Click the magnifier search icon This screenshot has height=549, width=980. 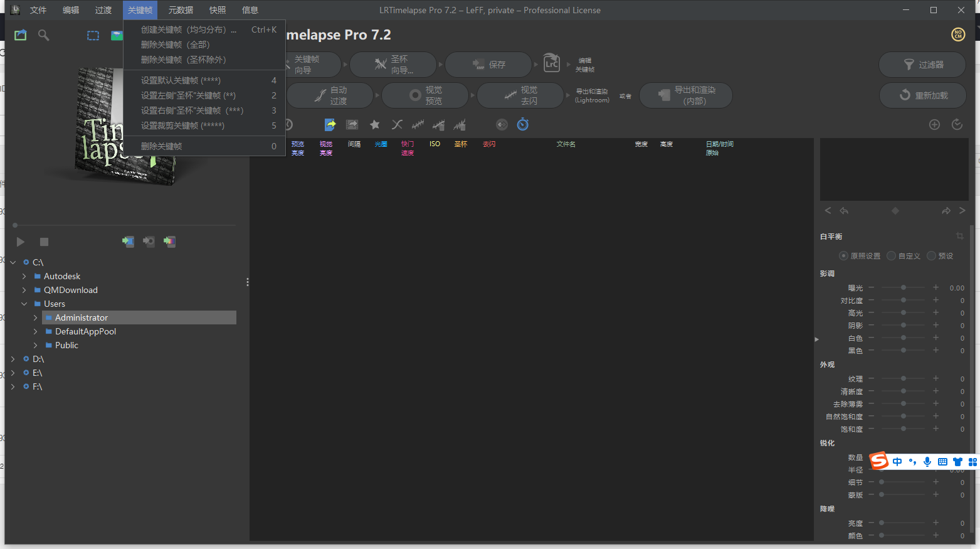[x=43, y=35]
